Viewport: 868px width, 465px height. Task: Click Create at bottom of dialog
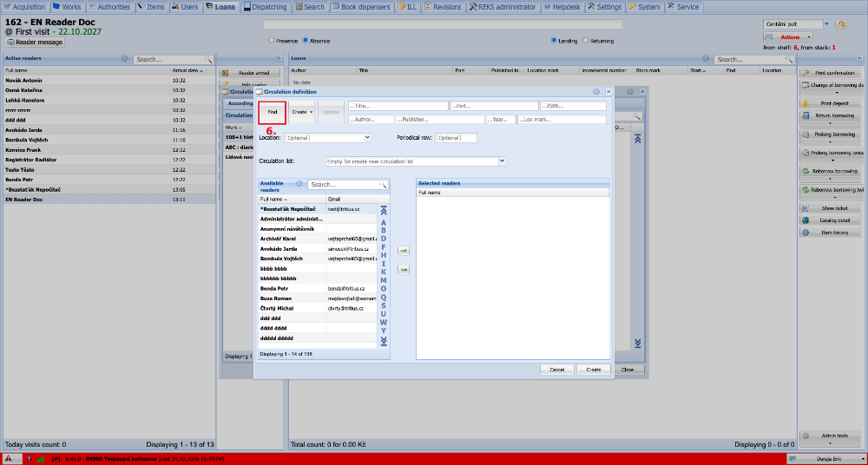point(594,370)
